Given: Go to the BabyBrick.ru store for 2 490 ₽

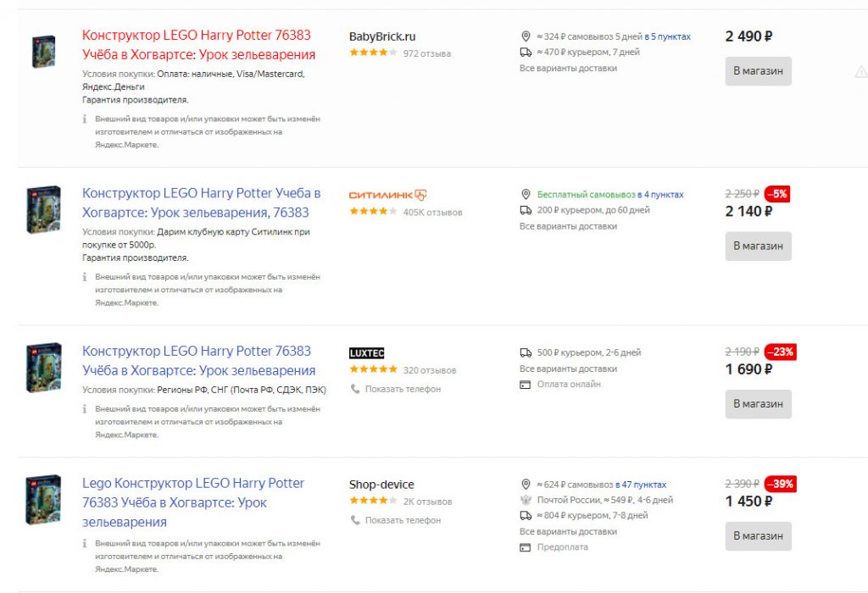Looking at the screenshot, I should [x=758, y=71].
